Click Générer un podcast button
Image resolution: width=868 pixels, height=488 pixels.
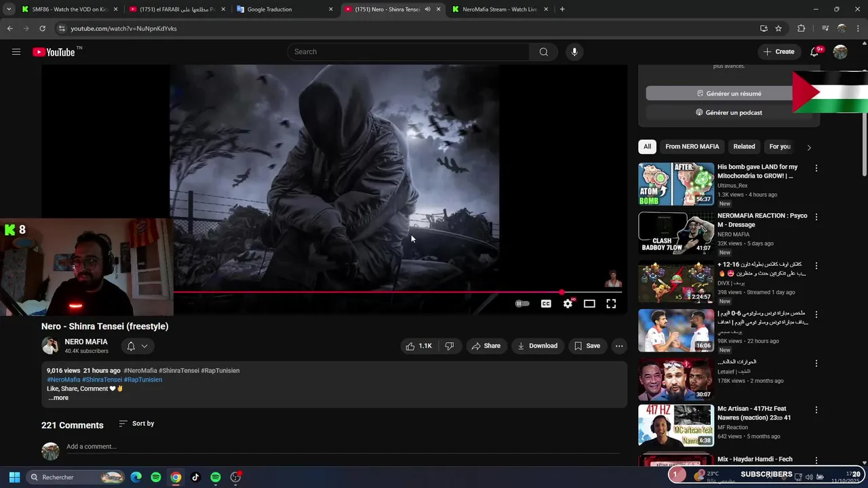pyautogui.click(x=728, y=113)
